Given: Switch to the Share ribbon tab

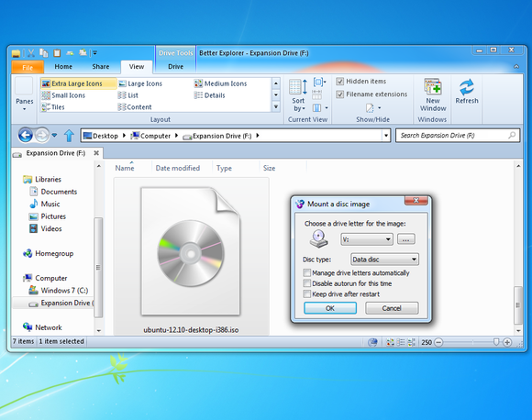Looking at the screenshot, I should click(x=101, y=67).
